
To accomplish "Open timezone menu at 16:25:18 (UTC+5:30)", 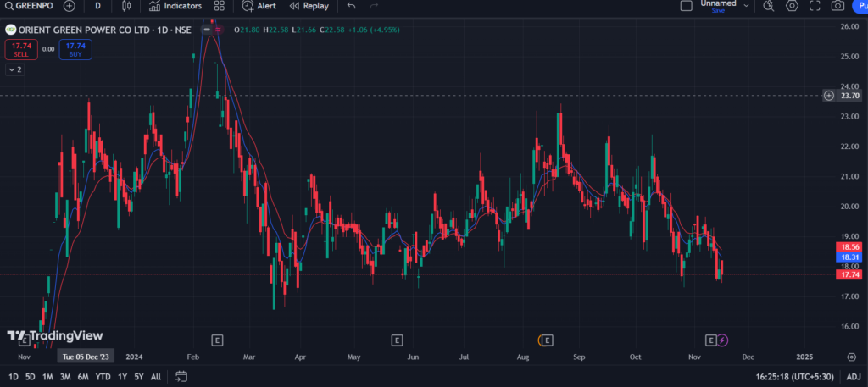I will (x=794, y=377).
